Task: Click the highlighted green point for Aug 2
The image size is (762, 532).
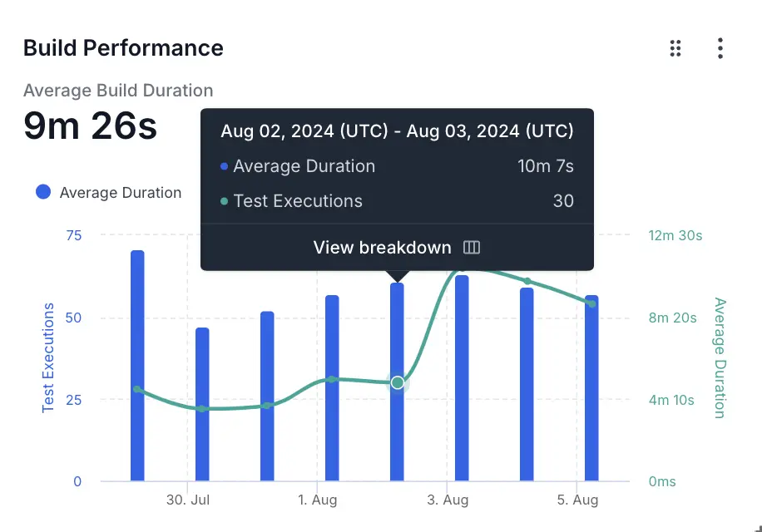Action: 398,382
